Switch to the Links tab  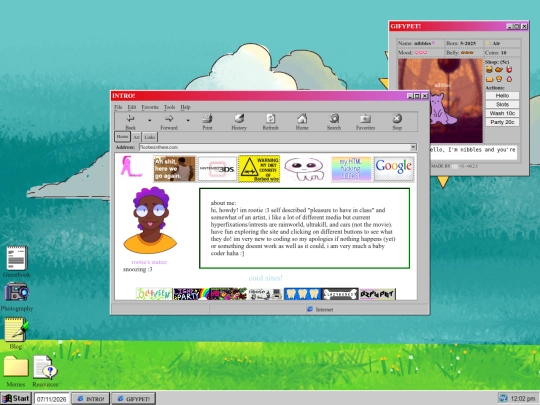(150, 137)
